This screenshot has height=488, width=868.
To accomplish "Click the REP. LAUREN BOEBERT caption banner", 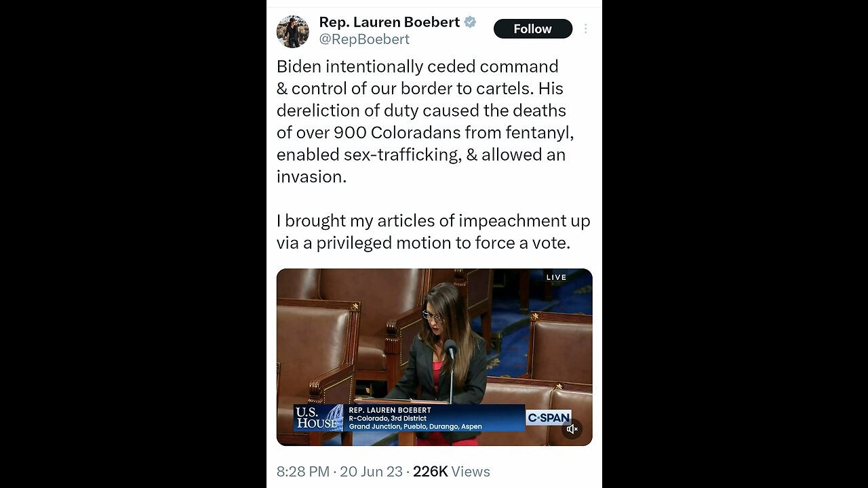I will tap(390, 410).
